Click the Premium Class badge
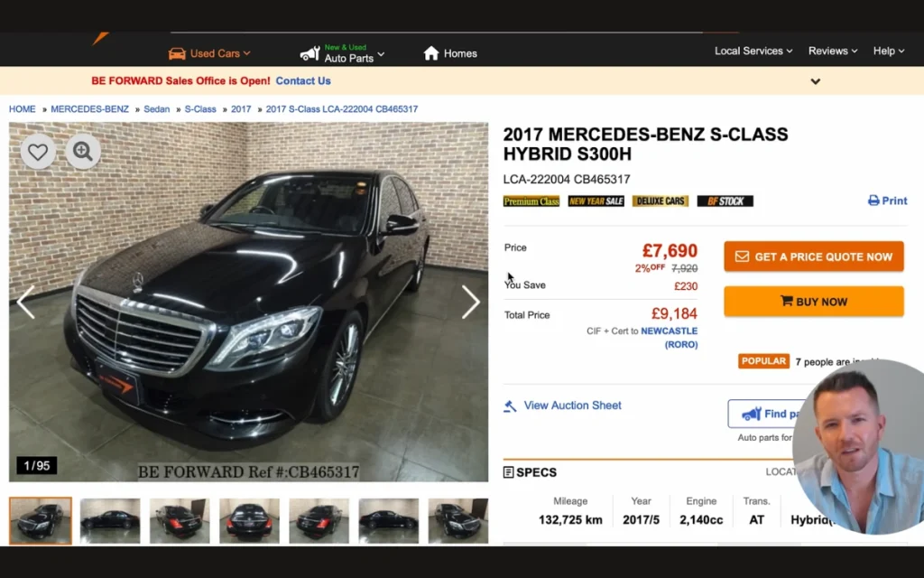 point(531,201)
